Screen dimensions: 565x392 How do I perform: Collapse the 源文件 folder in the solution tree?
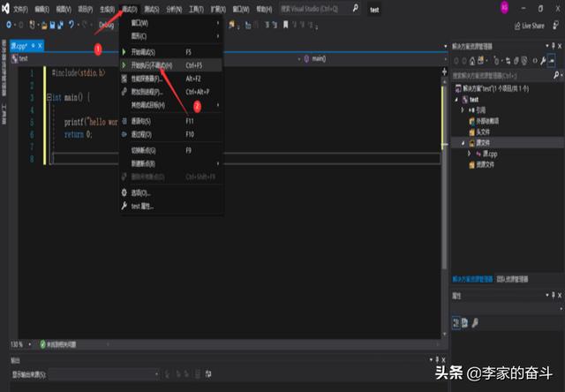[x=462, y=141]
